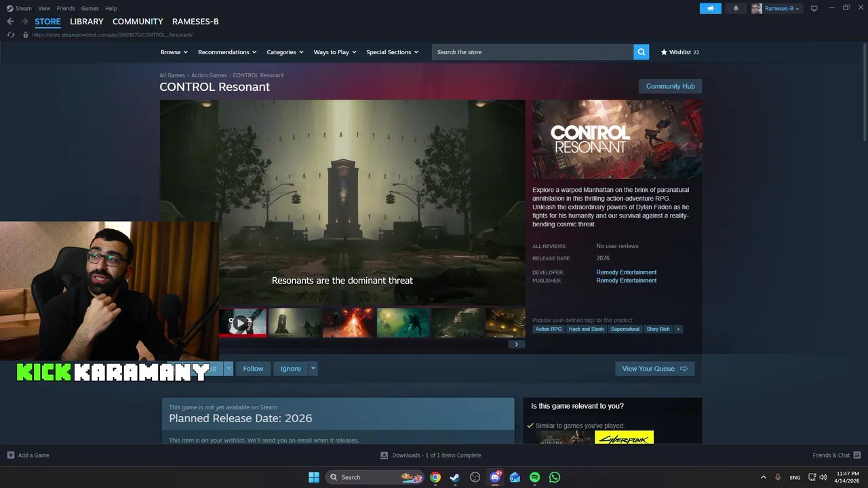Ignore this game with the Ignore button
868x488 pixels.
click(291, 369)
